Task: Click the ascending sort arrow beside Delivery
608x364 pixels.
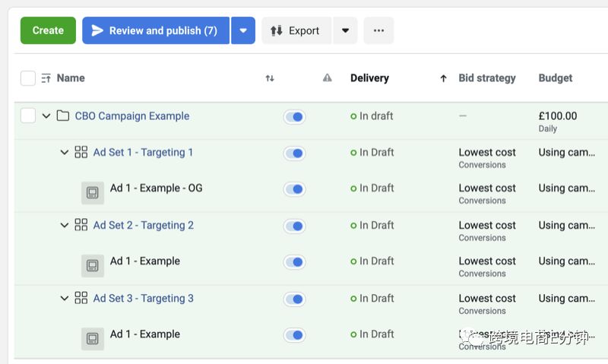Action: click(x=443, y=78)
